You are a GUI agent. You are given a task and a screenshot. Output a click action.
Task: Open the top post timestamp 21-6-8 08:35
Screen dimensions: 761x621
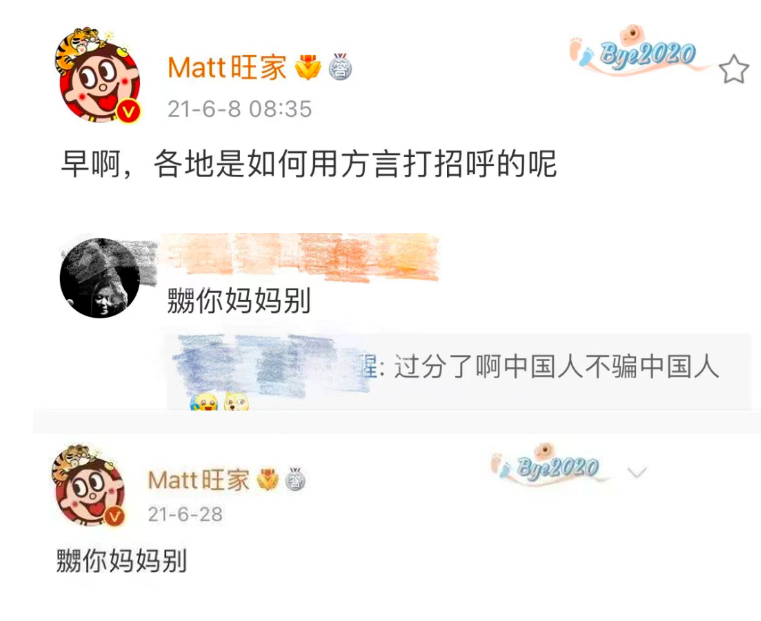[239, 109]
